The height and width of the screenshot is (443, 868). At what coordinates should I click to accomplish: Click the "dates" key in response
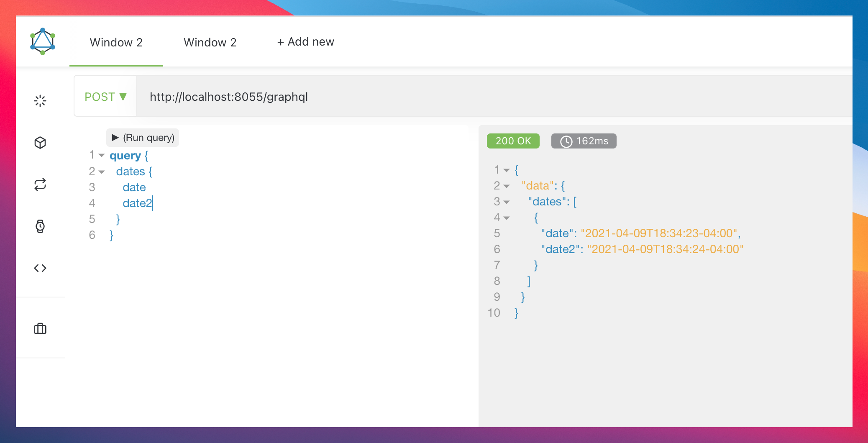tap(547, 202)
